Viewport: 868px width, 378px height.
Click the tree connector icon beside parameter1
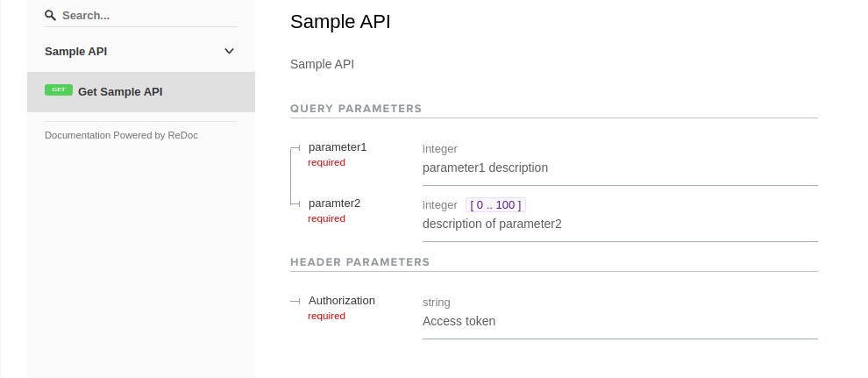pyautogui.click(x=295, y=147)
